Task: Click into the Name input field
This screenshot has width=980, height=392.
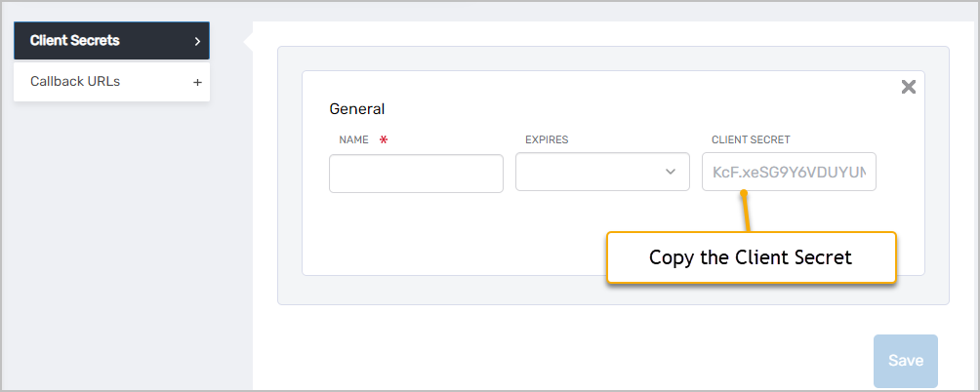Action: point(416,173)
